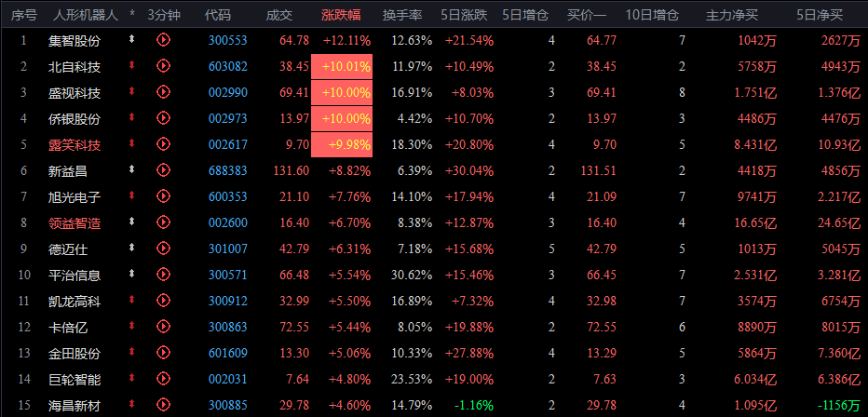Open stock code 601609
The height and width of the screenshot is (417, 868).
click(x=228, y=354)
